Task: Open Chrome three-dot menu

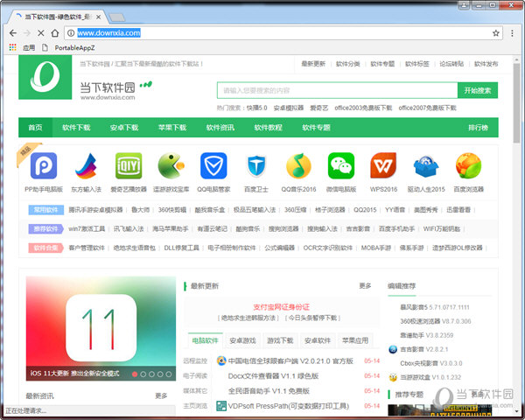Action: [x=512, y=33]
